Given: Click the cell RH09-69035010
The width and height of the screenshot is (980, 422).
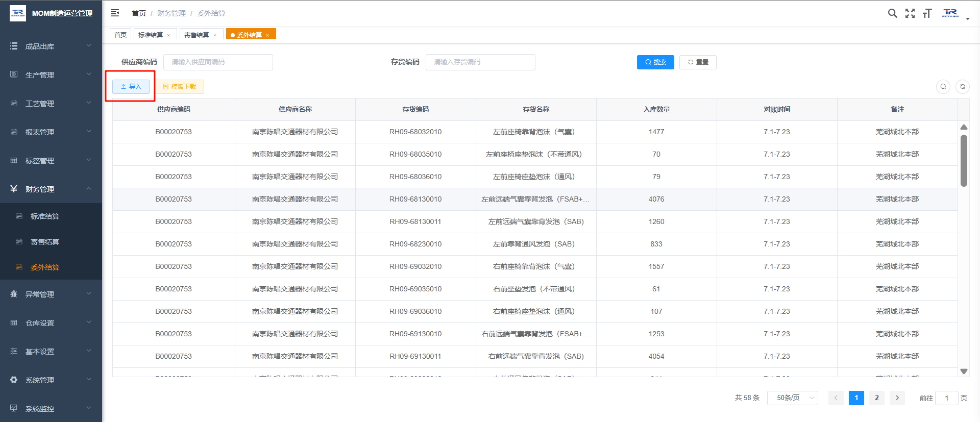Looking at the screenshot, I should click(x=415, y=289).
